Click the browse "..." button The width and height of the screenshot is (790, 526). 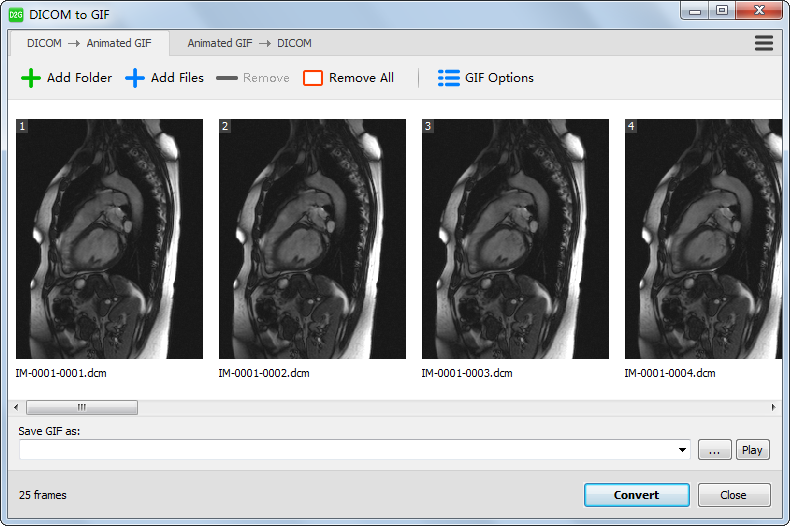tap(714, 450)
